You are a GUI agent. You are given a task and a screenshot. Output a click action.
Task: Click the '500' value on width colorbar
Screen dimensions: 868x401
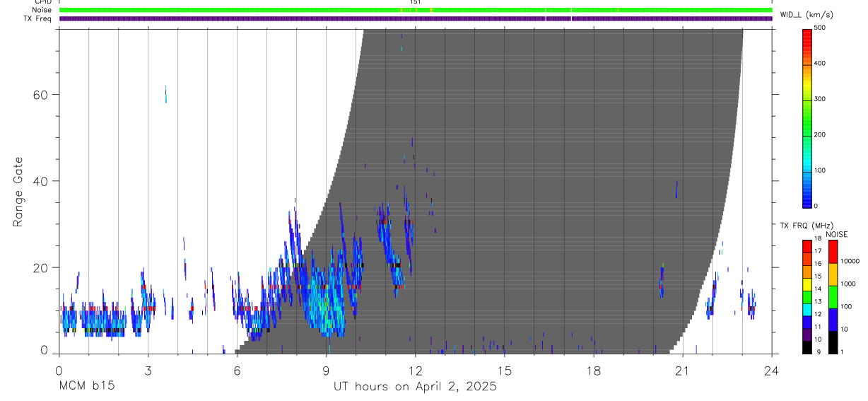[x=820, y=28]
